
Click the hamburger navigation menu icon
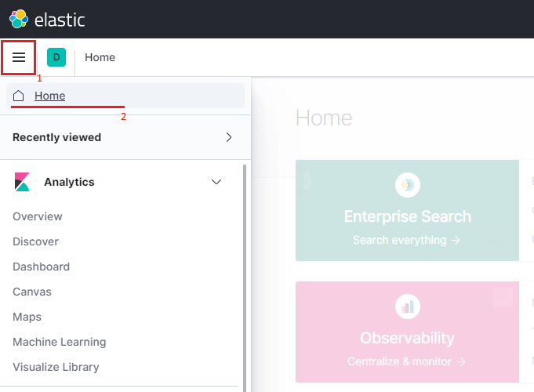[x=19, y=57]
